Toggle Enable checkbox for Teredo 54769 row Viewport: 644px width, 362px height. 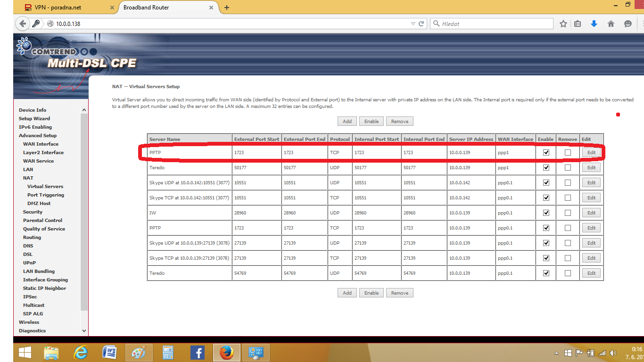[x=546, y=273]
